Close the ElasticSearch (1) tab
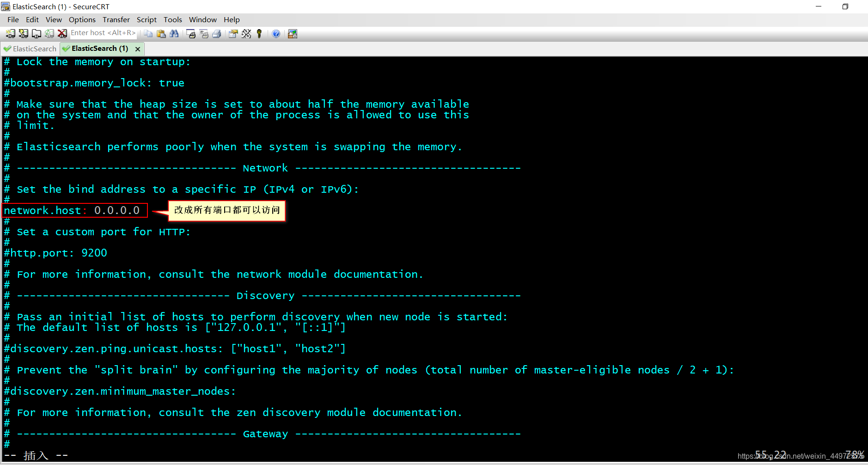Image resolution: width=868 pixels, height=465 pixels. click(138, 49)
